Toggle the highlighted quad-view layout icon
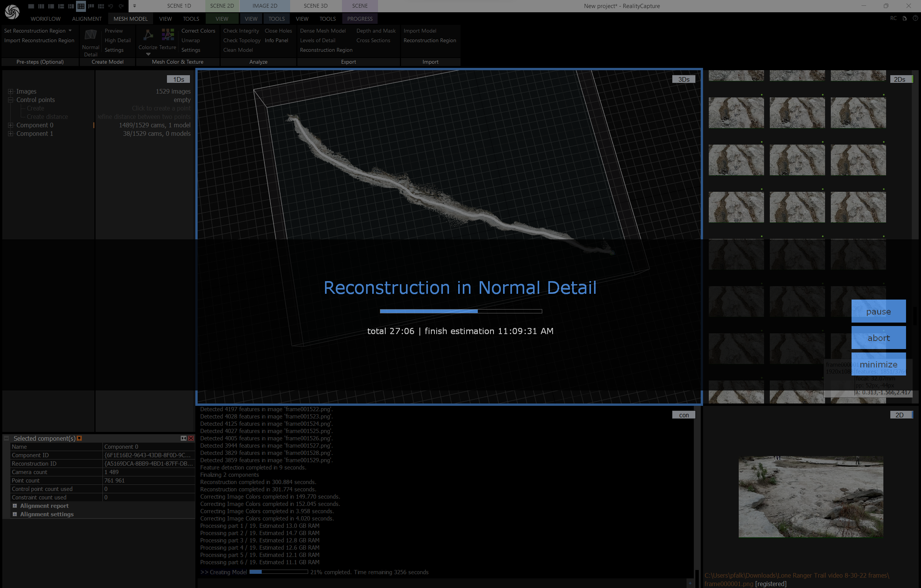This screenshot has height=588, width=921. (80, 6)
